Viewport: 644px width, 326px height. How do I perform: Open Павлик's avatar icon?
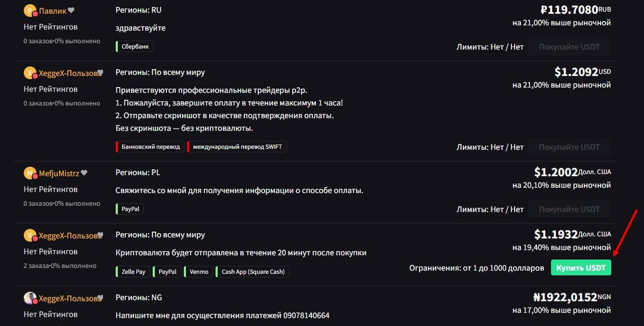(30, 11)
